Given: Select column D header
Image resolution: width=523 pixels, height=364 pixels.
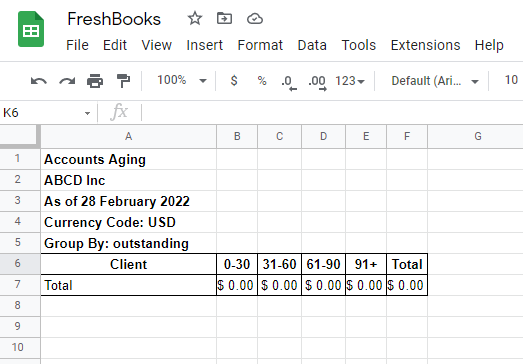Looking at the screenshot, I should [x=324, y=136].
